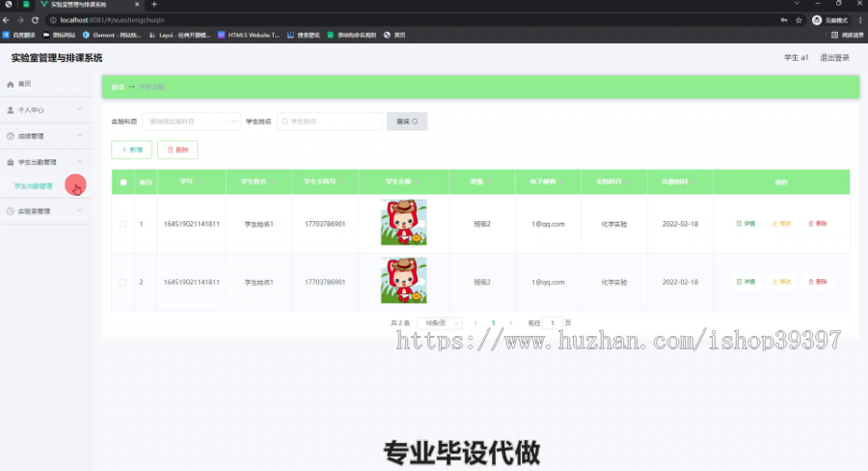This screenshot has width=868, height=471.
Task: Click 修改 in row 2
Action: 781,282
